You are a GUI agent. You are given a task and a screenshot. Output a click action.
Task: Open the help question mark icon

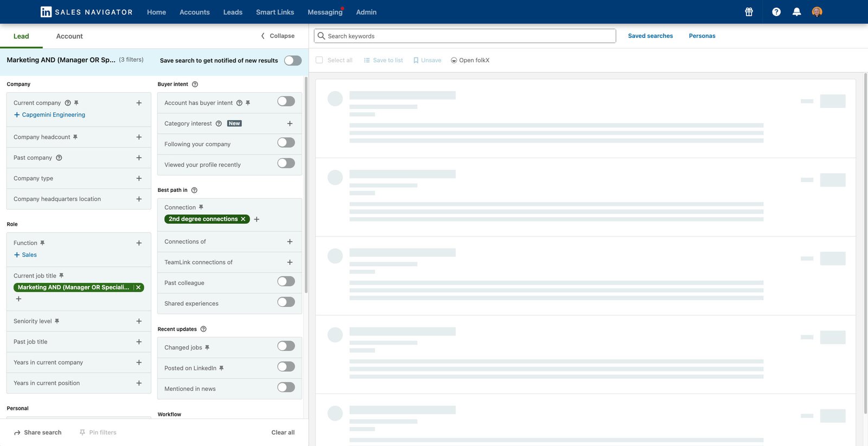point(776,12)
